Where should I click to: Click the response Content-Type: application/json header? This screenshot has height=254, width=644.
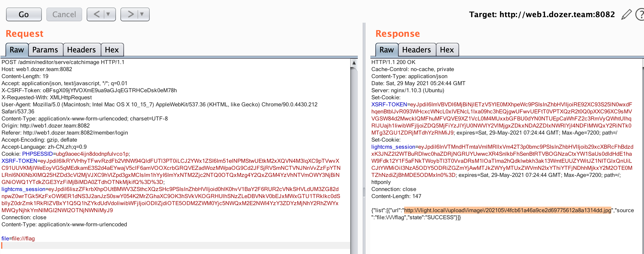(409, 76)
